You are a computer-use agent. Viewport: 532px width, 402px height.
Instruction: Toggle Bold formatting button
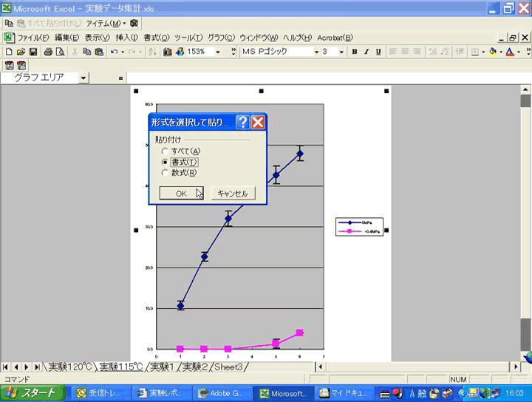click(x=355, y=52)
